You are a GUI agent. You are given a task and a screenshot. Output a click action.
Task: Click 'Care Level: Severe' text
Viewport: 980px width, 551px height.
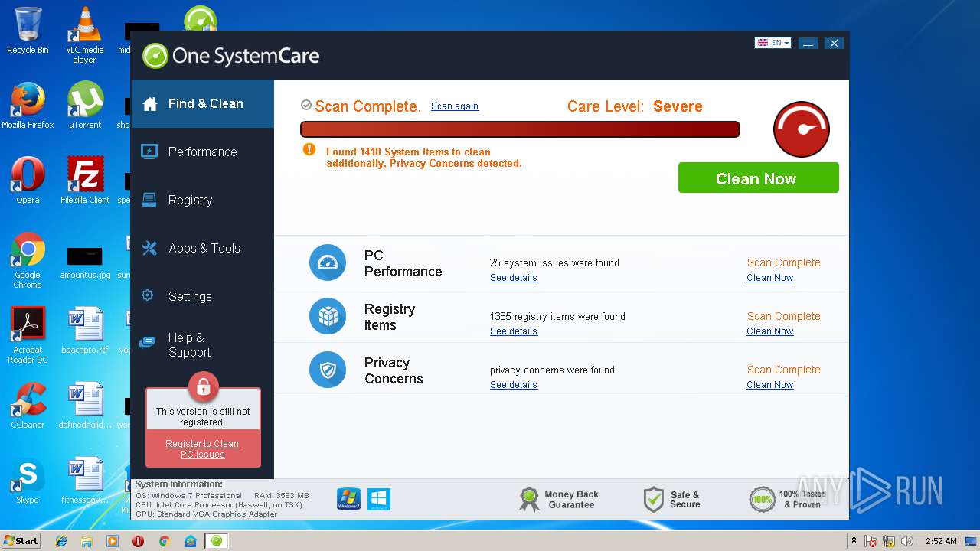coord(635,106)
